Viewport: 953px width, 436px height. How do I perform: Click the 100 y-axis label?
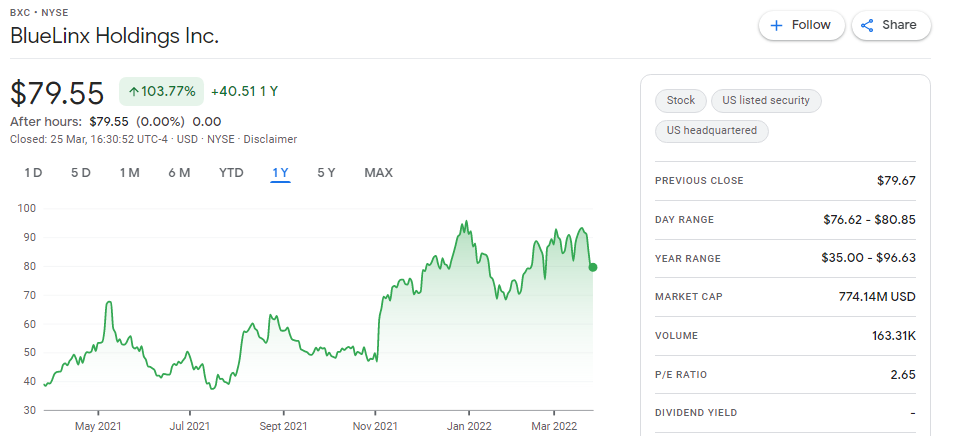28,208
